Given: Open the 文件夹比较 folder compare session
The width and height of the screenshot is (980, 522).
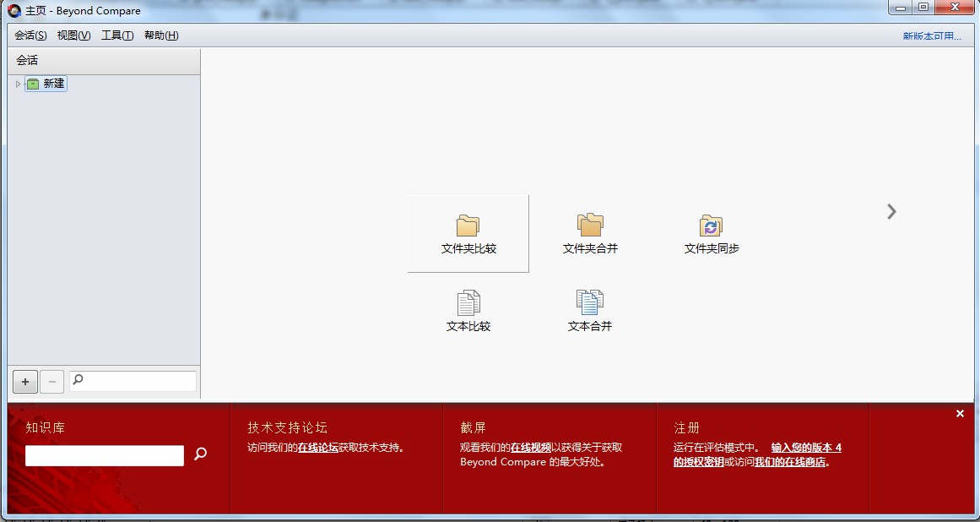Looking at the screenshot, I should (468, 234).
